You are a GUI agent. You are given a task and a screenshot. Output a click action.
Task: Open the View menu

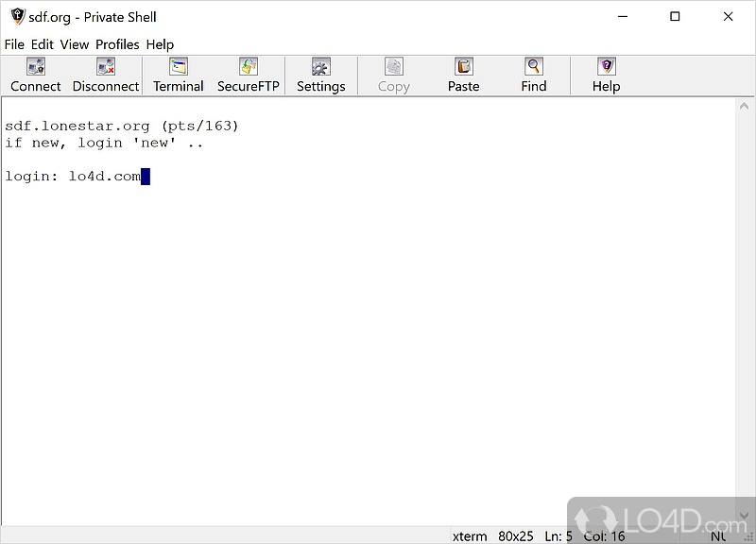coord(75,44)
